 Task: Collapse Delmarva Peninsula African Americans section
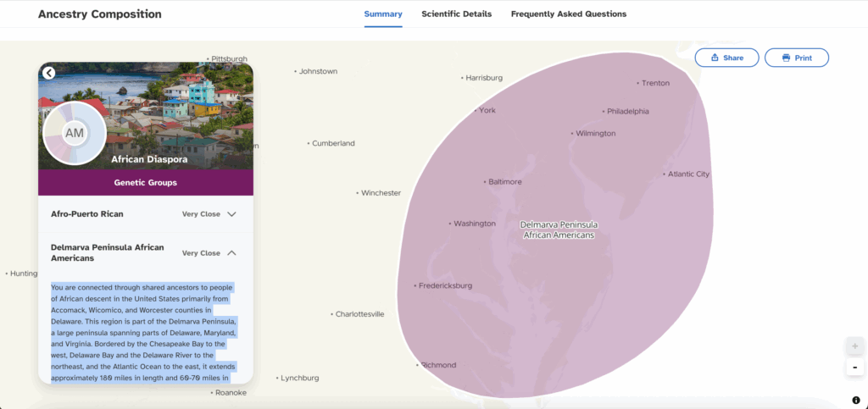coord(231,252)
